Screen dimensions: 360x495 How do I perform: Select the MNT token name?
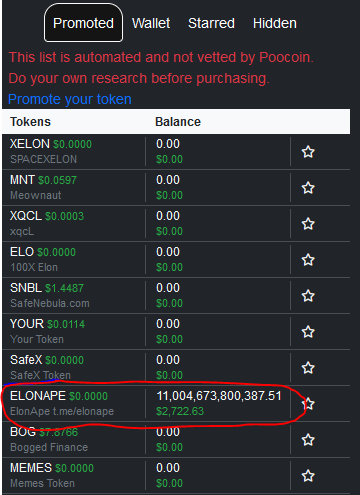22,180
